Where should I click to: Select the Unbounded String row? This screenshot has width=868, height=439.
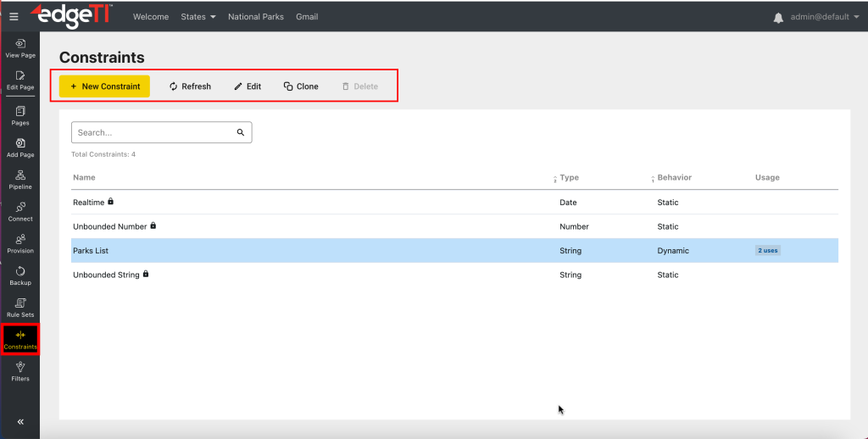tap(454, 275)
